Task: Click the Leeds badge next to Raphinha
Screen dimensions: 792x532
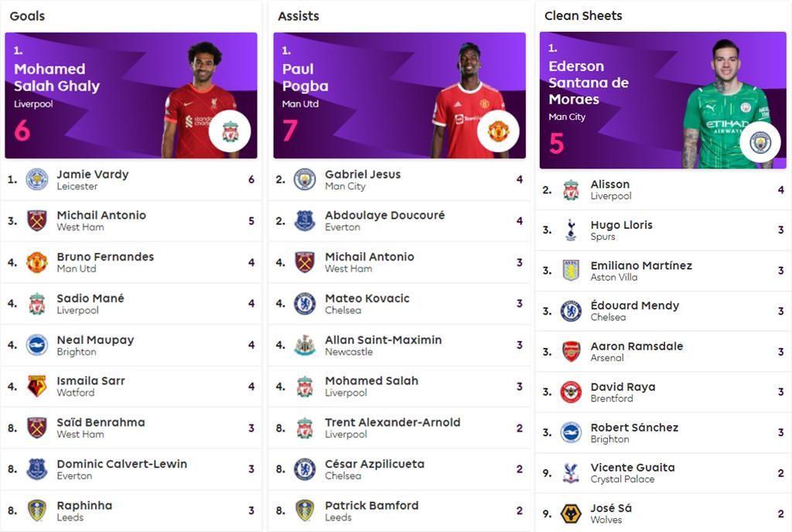Action: click(36, 510)
